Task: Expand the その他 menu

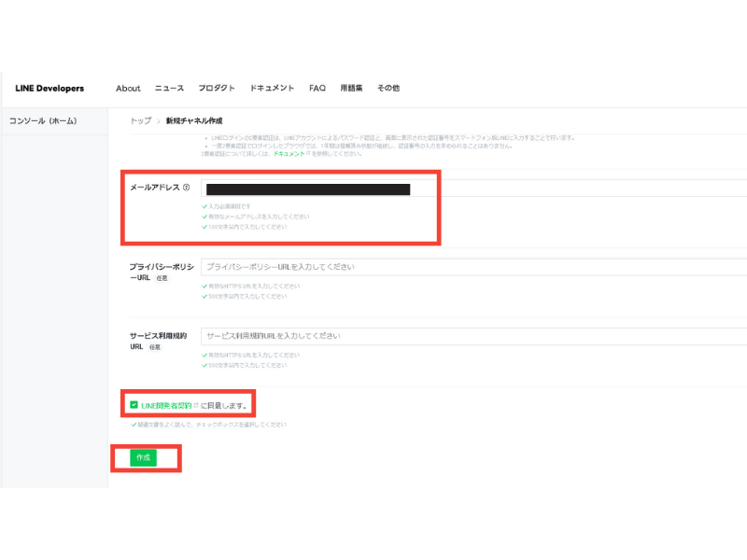Action: pos(388,89)
